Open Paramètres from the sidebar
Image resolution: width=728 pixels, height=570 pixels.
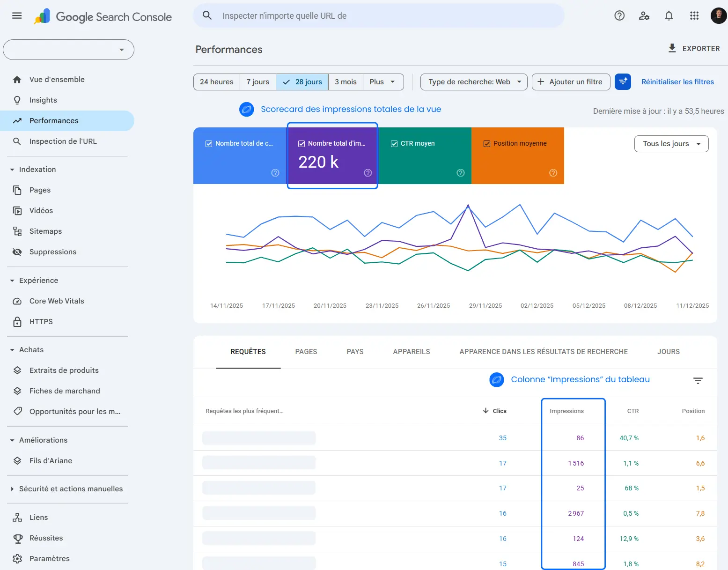click(49, 558)
